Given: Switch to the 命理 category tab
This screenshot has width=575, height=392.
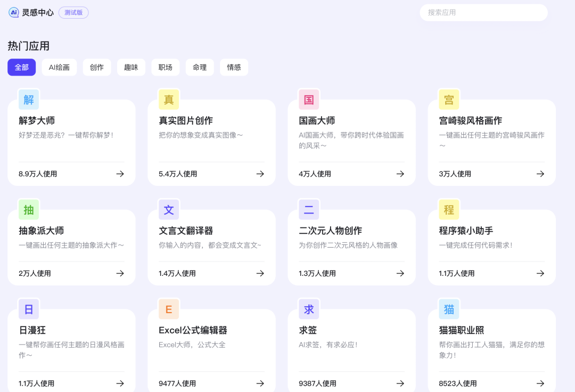Looking at the screenshot, I should (200, 67).
